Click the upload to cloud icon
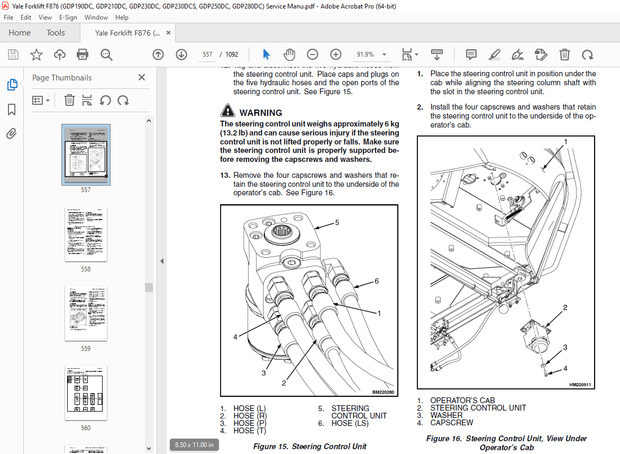 coord(60,55)
